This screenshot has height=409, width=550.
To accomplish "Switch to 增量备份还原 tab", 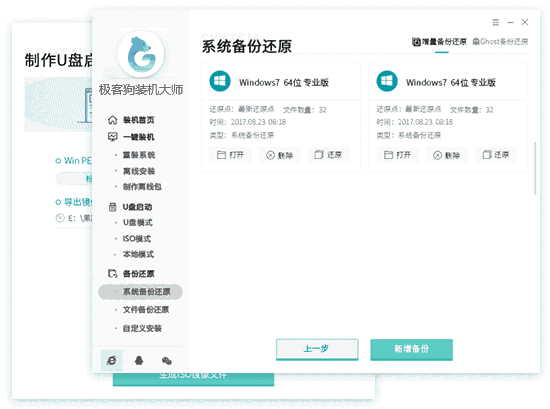I will point(440,42).
